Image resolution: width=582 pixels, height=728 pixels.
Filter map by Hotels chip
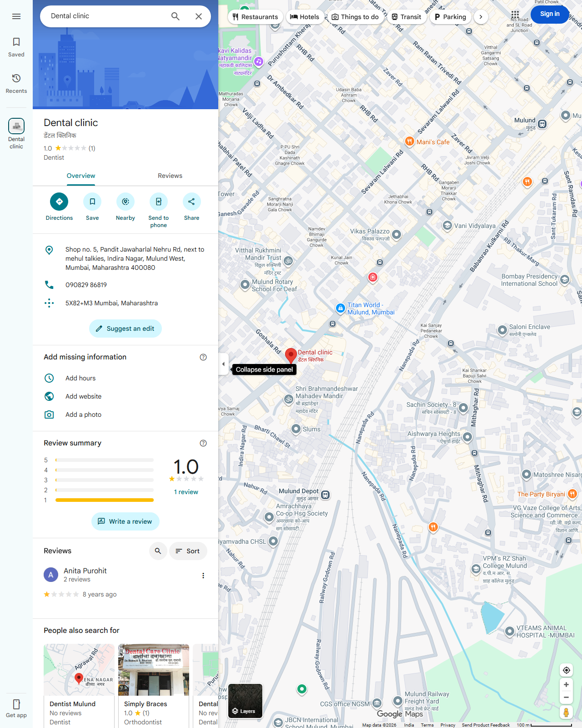tap(305, 17)
